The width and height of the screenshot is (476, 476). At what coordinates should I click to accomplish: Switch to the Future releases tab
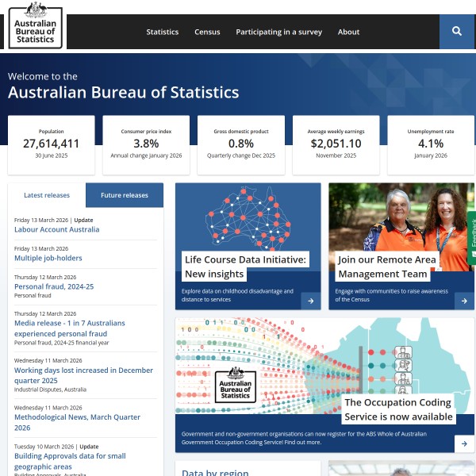125,195
